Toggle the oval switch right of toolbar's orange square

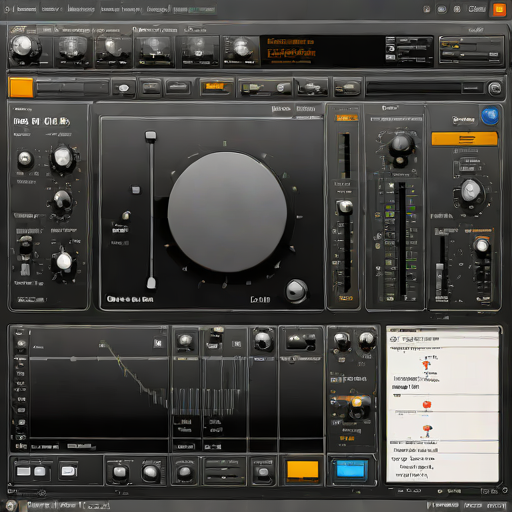pos(124,88)
